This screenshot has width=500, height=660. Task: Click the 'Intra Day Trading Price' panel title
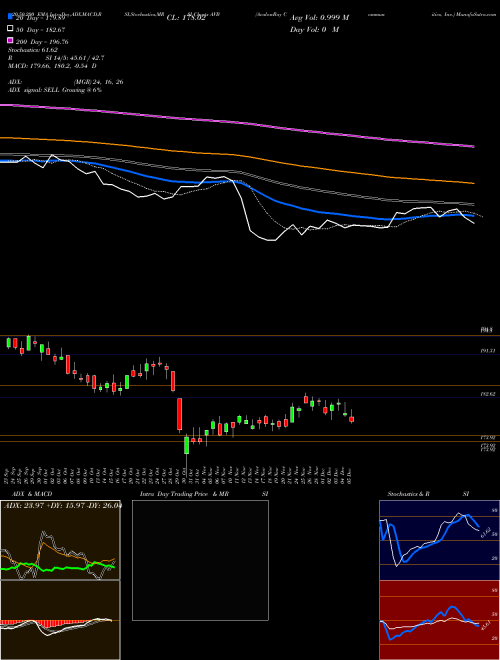click(x=174, y=494)
